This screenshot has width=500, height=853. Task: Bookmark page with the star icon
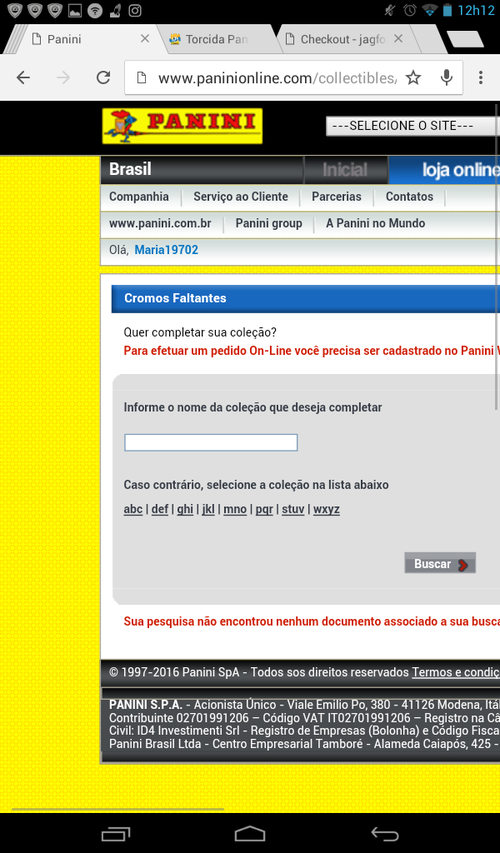tap(413, 78)
